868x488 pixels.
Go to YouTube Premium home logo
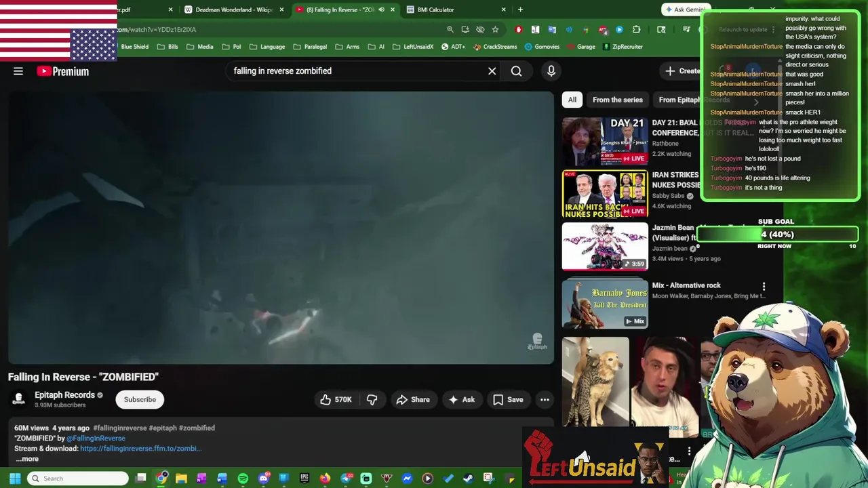point(63,71)
